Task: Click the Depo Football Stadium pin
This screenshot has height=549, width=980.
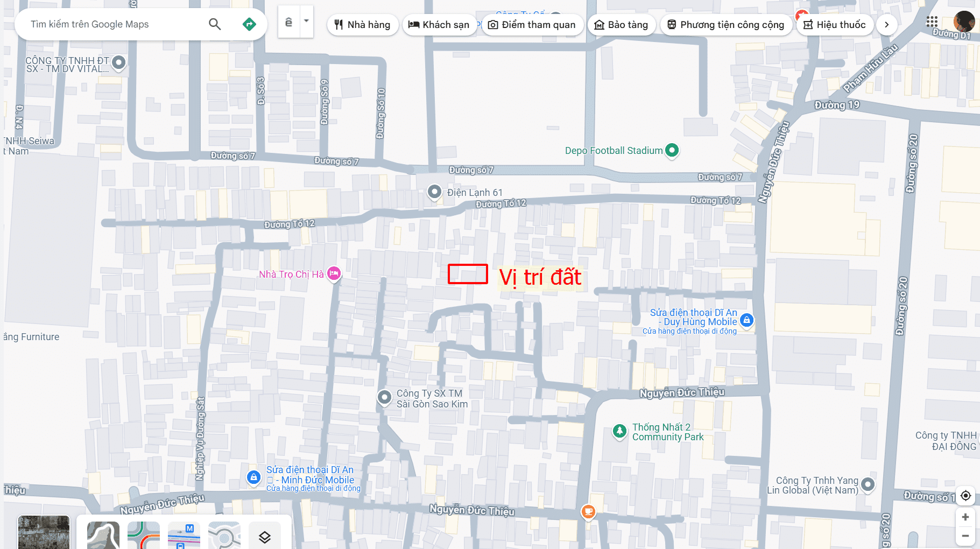Action: coord(672,150)
